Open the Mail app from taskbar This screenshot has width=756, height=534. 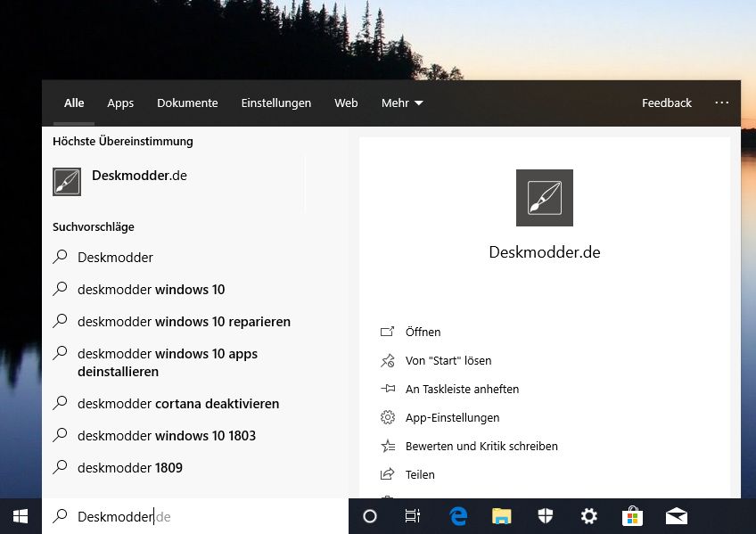click(677, 516)
